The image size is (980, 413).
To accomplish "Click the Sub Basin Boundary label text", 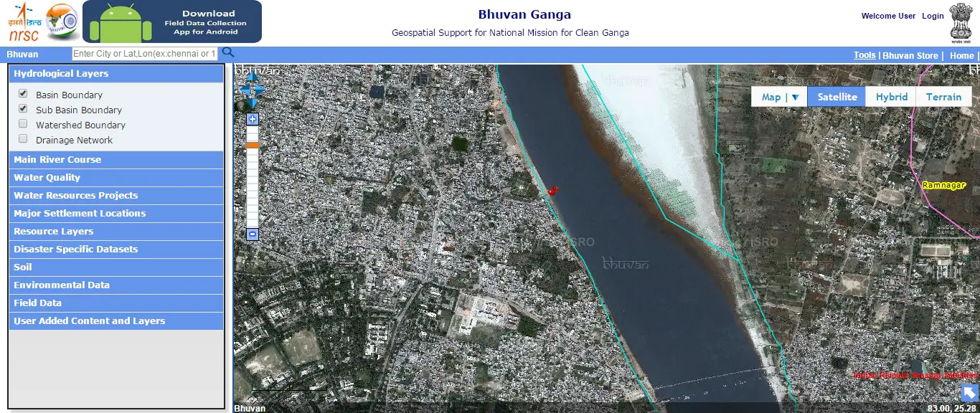I will pos(79,110).
